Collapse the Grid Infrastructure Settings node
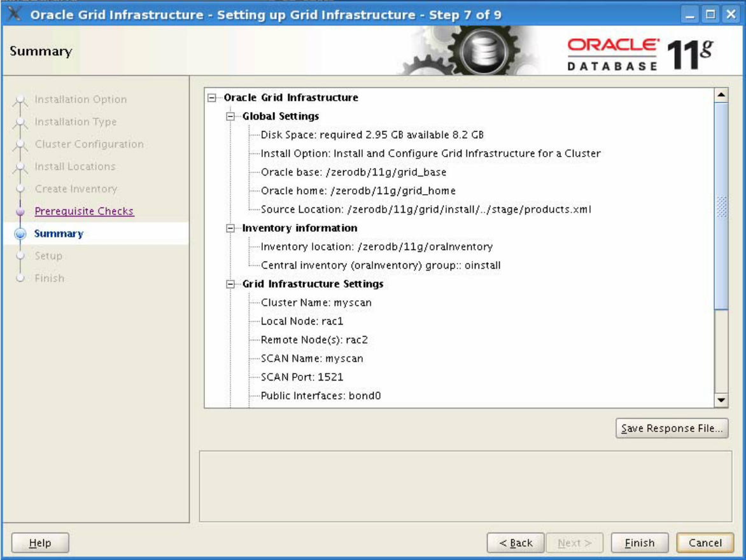746x560 pixels. pyautogui.click(x=230, y=284)
